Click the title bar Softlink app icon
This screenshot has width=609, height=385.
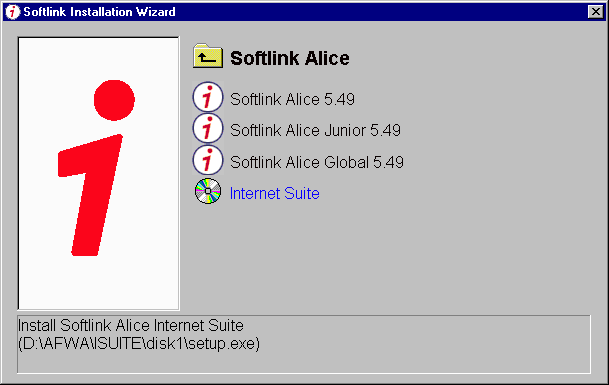point(12,12)
